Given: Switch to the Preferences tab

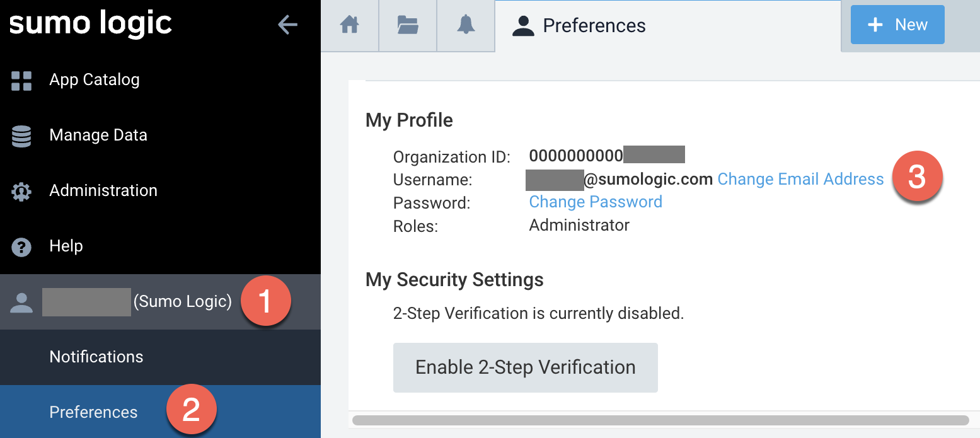Looking at the screenshot, I should coord(594,26).
